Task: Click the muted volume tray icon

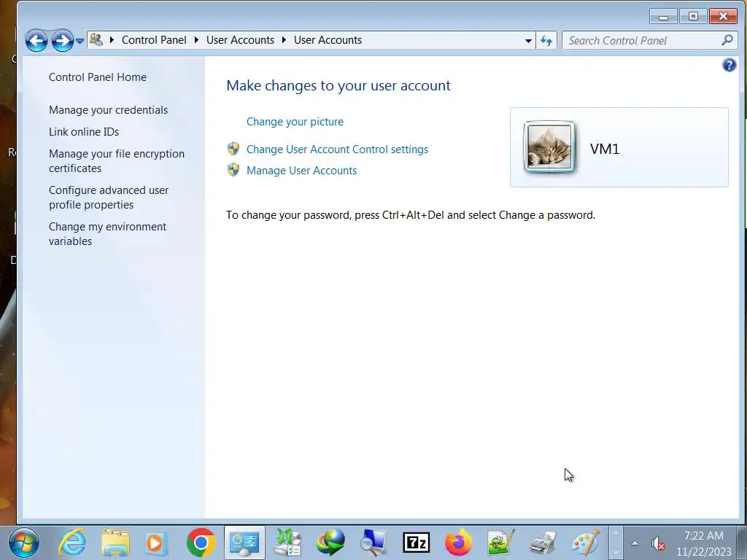Action: [x=658, y=542]
